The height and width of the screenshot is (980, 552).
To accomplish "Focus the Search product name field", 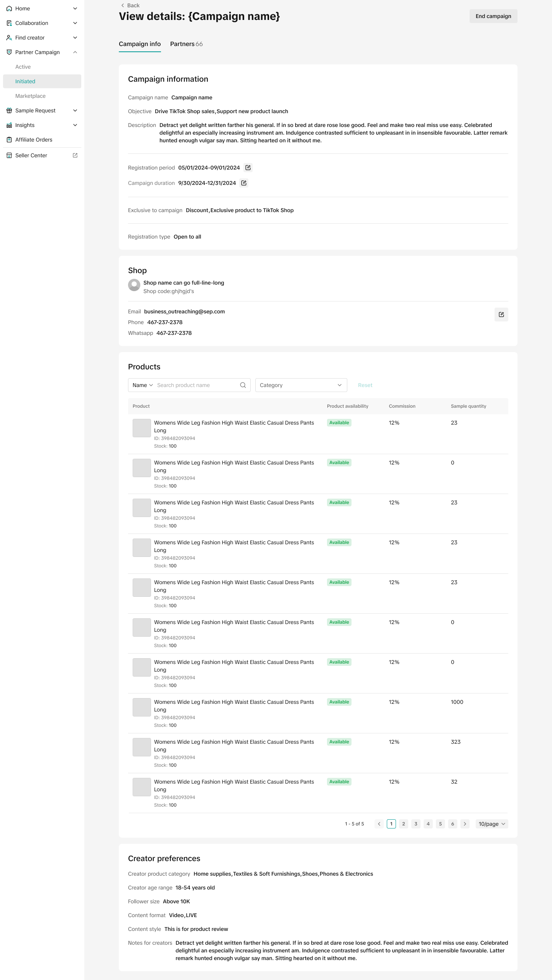I will (195, 385).
